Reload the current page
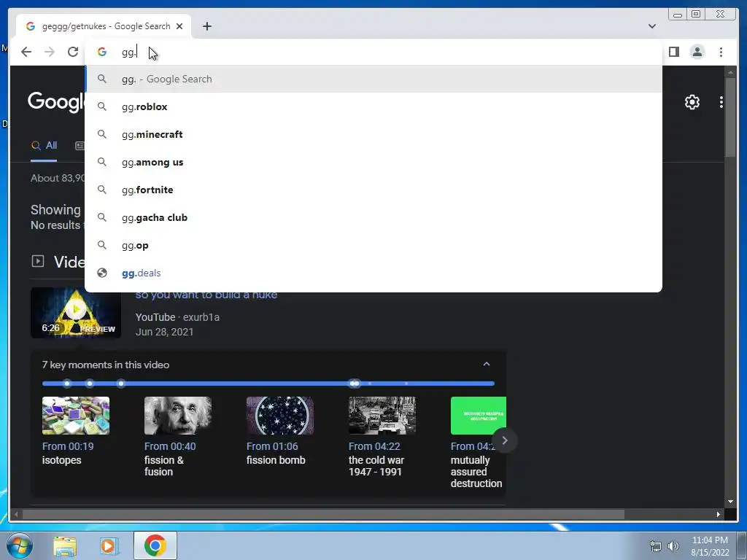The height and width of the screenshot is (560, 747). [x=72, y=52]
